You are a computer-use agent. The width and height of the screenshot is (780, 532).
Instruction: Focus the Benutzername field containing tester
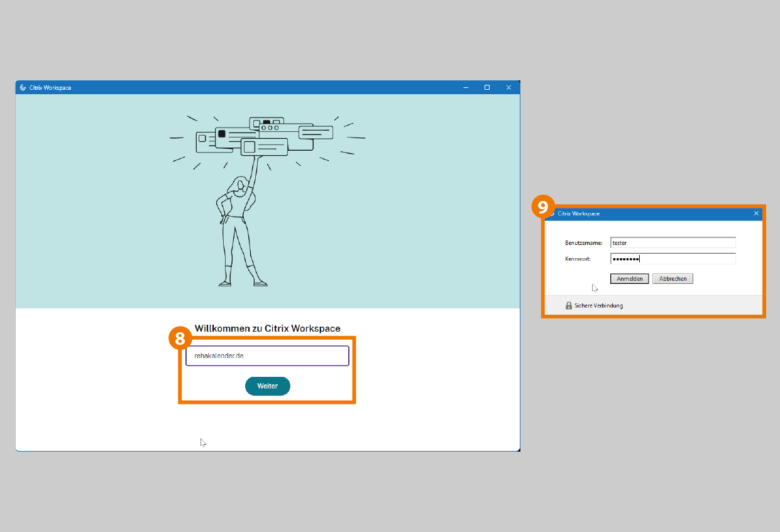click(673, 243)
